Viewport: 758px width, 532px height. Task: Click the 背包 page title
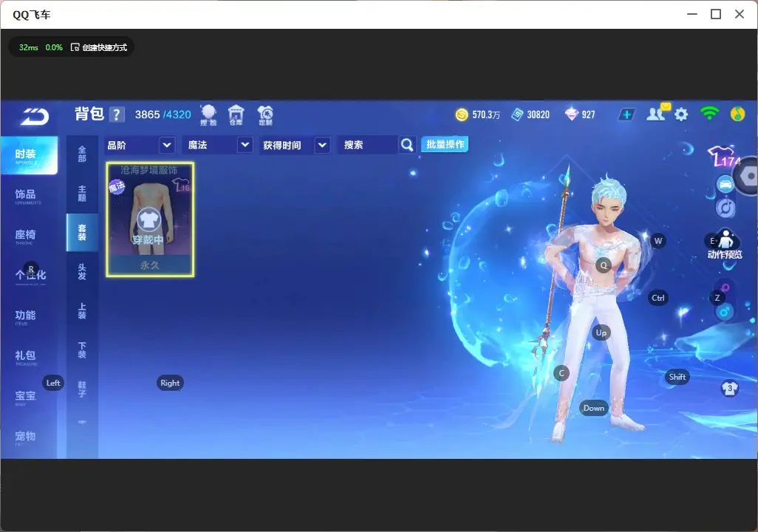[x=89, y=114]
